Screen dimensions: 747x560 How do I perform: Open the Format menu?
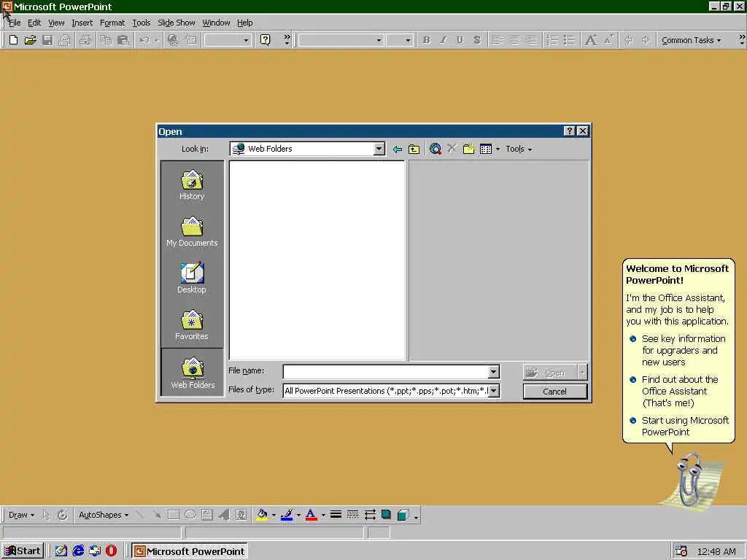[112, 23]
